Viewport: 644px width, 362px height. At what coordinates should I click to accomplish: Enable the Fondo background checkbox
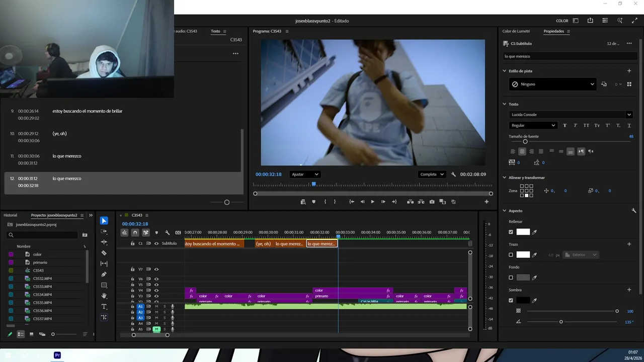pos(511,278)
